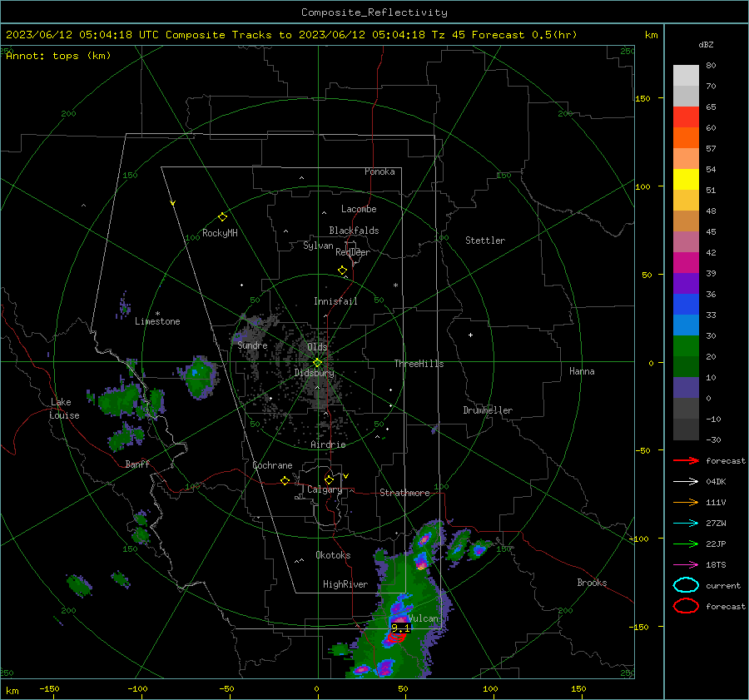Click the white 04DK arrow icon
The height and width of the screenshot is (700, 749).
pyautogui.click(x=686, y=482)
